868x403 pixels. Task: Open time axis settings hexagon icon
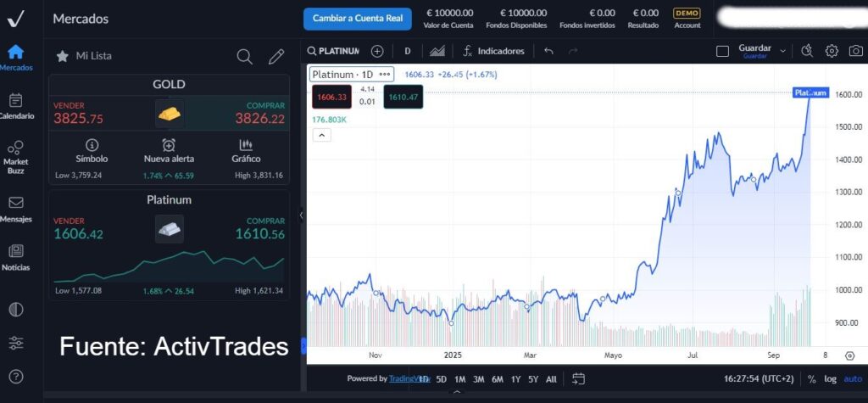pyautogui.click(x=849, y=355)
